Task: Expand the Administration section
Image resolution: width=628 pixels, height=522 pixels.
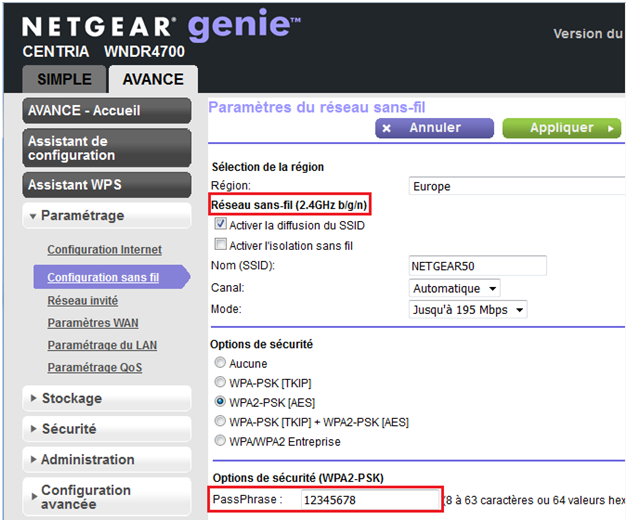Action: coord(107,460)
